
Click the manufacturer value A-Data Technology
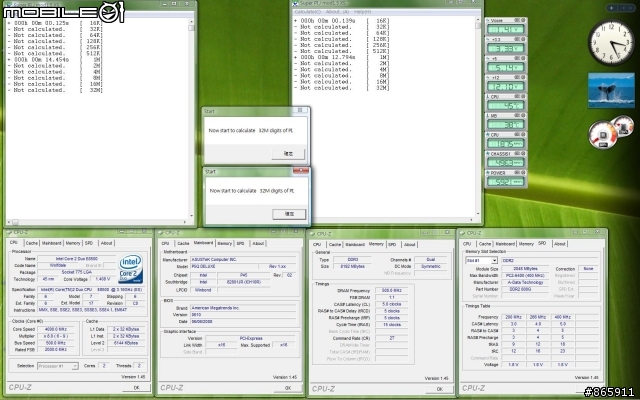point(525,282)
